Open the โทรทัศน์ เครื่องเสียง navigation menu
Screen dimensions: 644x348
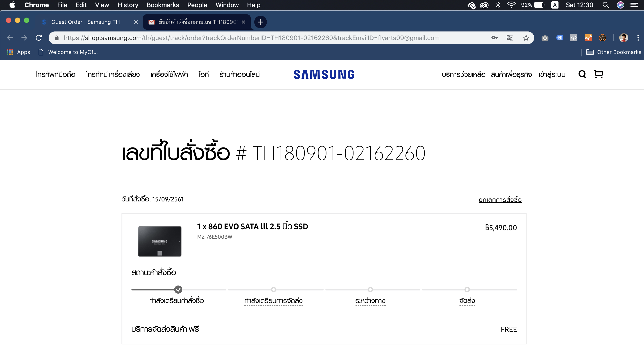(x=113, y=74)
